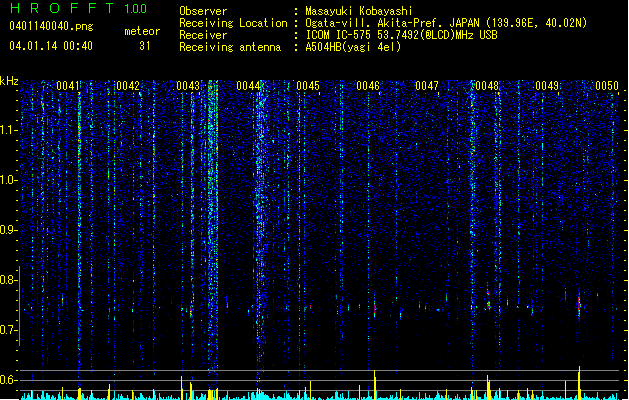Viewport: 629px width, 400px height.
Task: Click the meteor count value 31
Action: tap(145, 46)
